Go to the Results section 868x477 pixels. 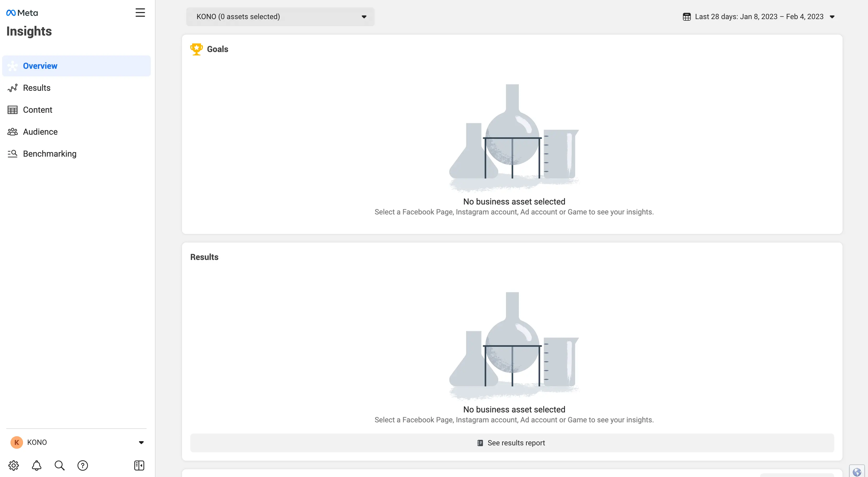tap(36, 88)
